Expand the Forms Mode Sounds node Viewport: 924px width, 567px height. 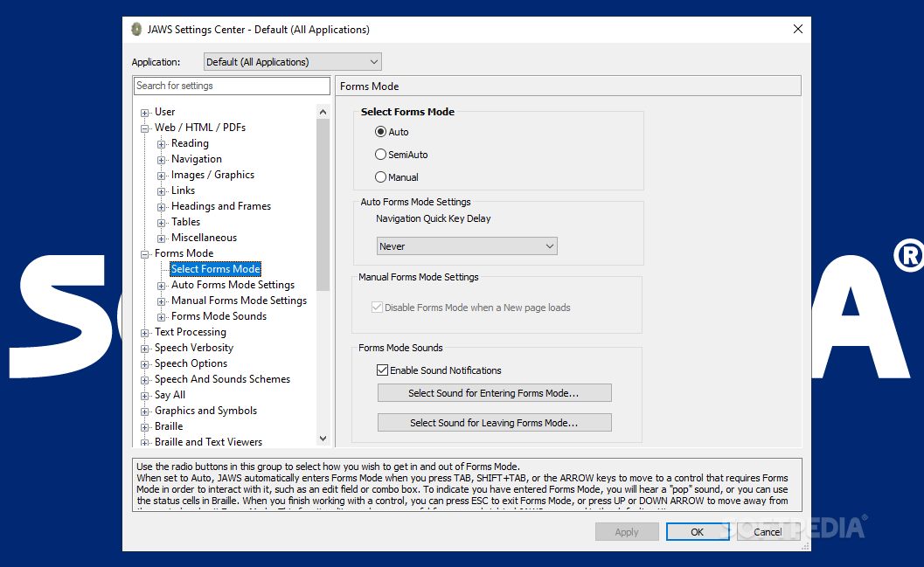click(x=161, y=317)
